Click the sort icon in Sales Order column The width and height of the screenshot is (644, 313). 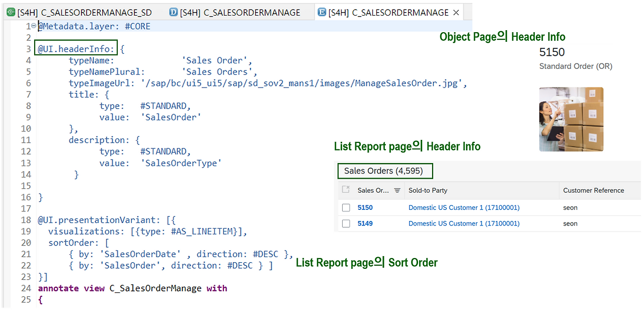click(397, 190)
